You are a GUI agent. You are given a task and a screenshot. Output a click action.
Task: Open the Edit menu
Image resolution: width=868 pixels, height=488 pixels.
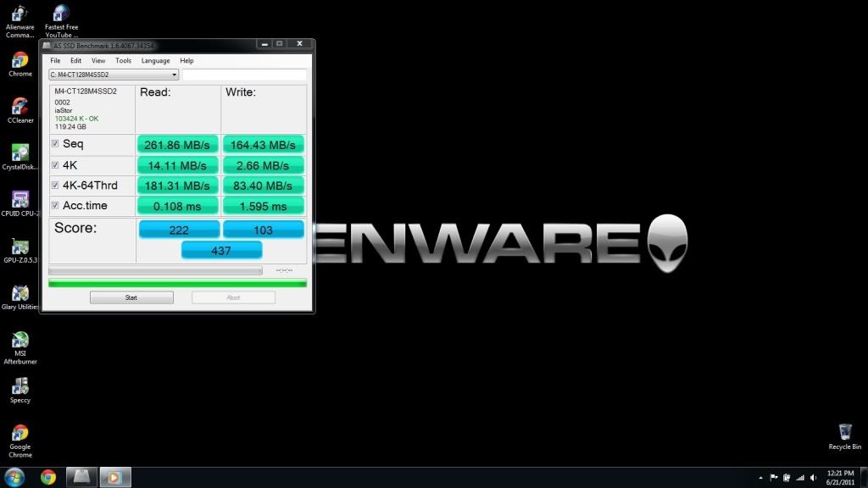[x=75, y=61]
